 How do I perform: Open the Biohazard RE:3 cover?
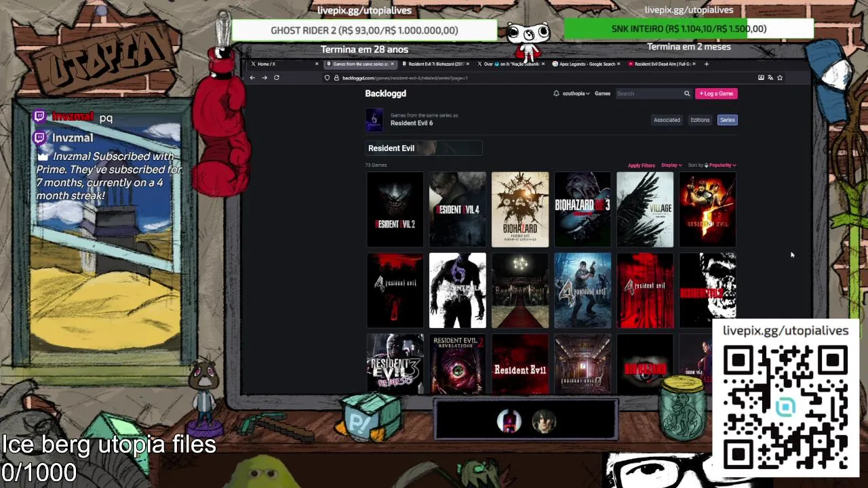point(583,209)
